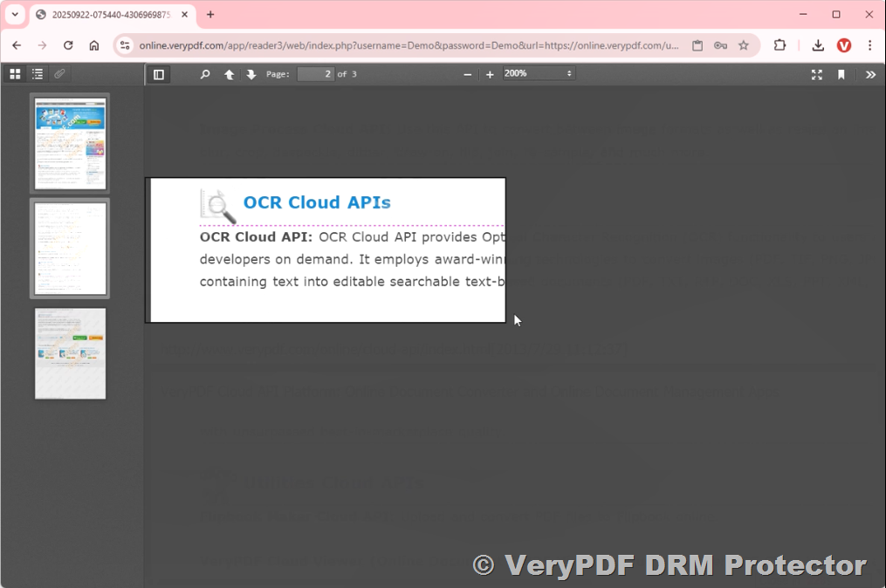Go back in browser history
The image size is (886, 588).
(17, 45)
